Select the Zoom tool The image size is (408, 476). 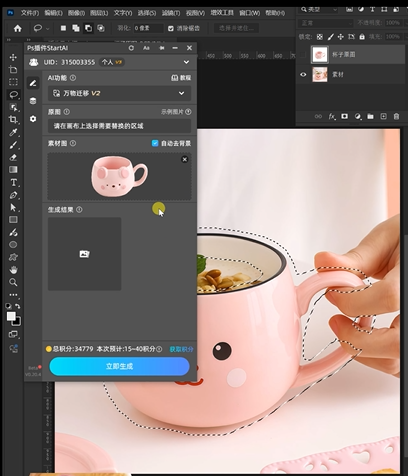(13, 282)
